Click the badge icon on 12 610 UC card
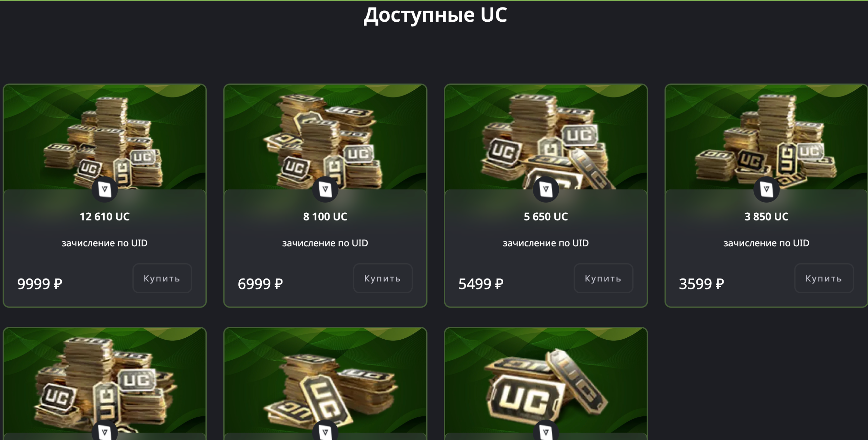This screenshot has width=868, height=440. [105, 189]
